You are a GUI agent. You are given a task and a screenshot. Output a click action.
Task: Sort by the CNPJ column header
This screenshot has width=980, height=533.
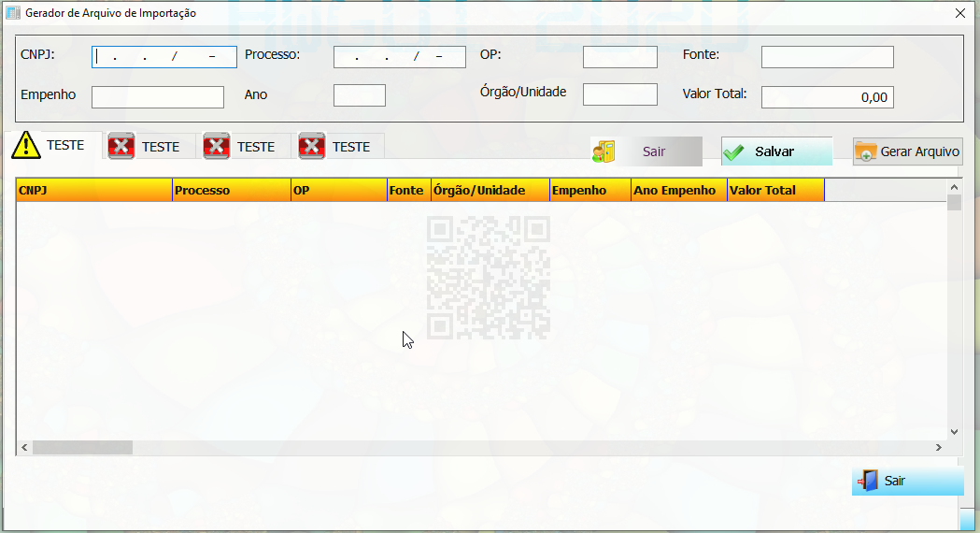(x=94, y=190)
